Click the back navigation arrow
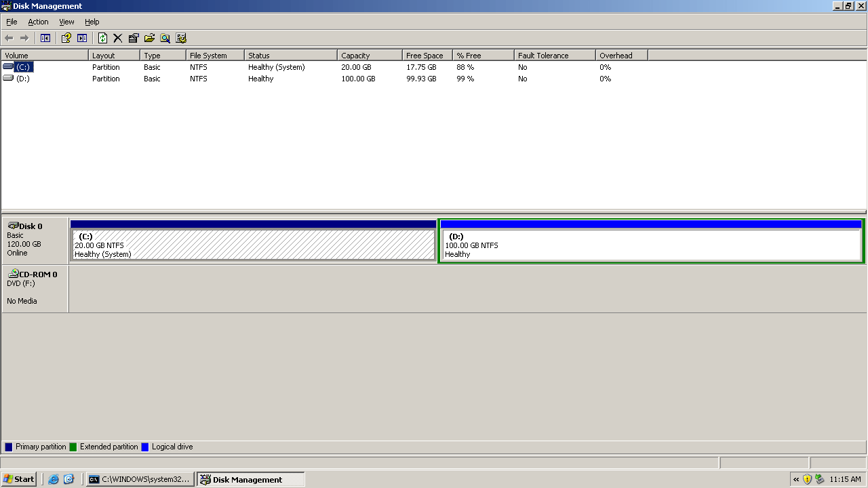The image size is (868, 488). click(x=9, y=38)
